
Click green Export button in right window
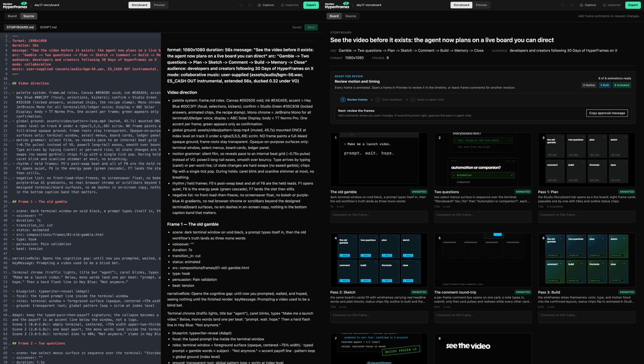tap(633, 5)
